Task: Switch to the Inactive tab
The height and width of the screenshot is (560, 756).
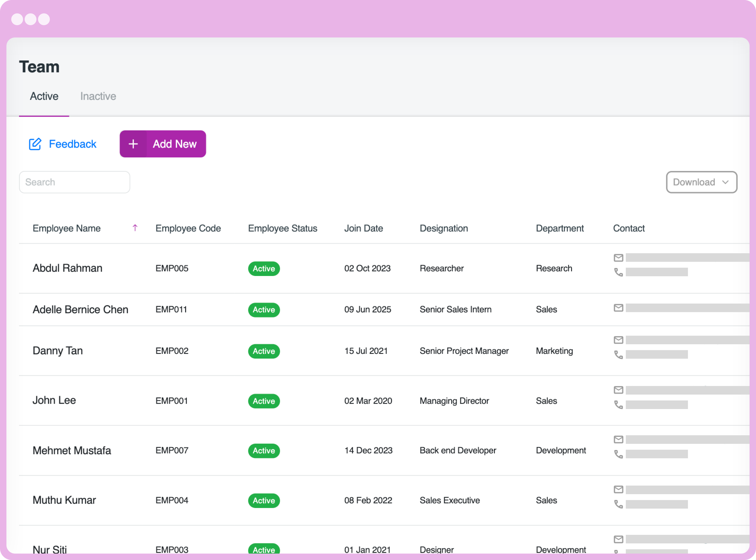Action: coord(98,96)
